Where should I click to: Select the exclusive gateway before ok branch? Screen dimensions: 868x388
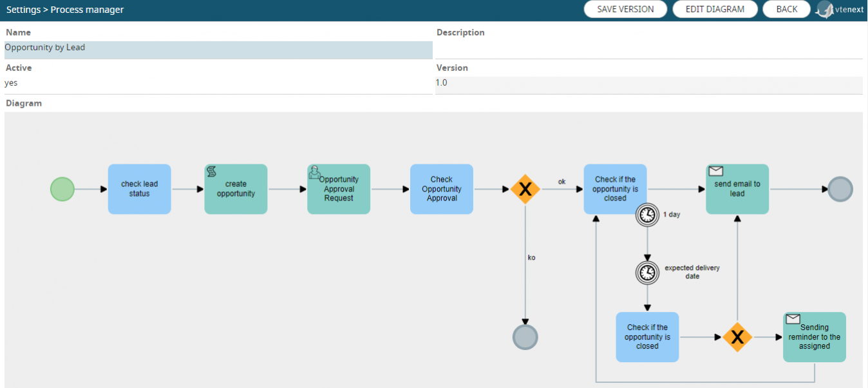coord(525,189)
